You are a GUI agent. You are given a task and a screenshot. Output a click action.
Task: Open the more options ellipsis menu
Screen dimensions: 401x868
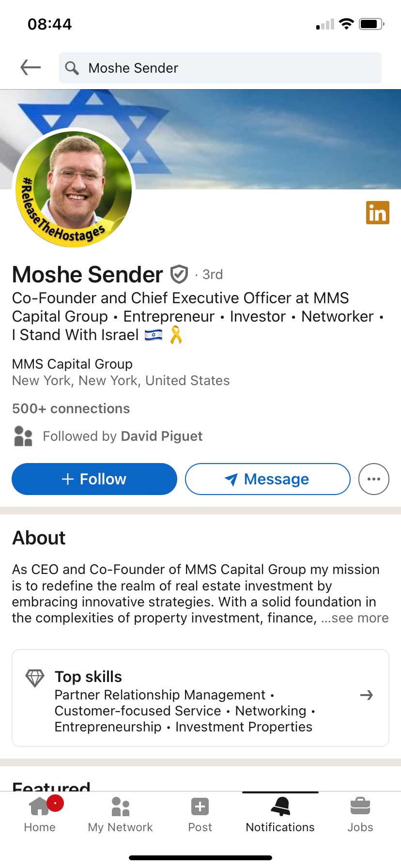pyautogui.click(x=373, y=479)
